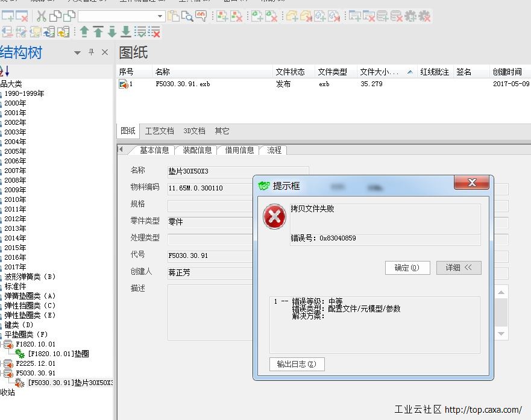Click the delete database icon
The width and height of the screenshot is (531, 420).
pos(397,16)
